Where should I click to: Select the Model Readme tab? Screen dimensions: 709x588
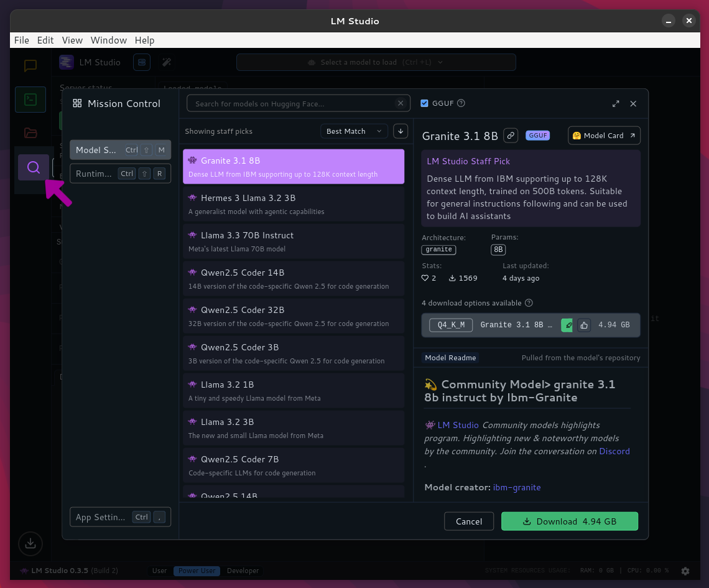[x=450, y=358]
